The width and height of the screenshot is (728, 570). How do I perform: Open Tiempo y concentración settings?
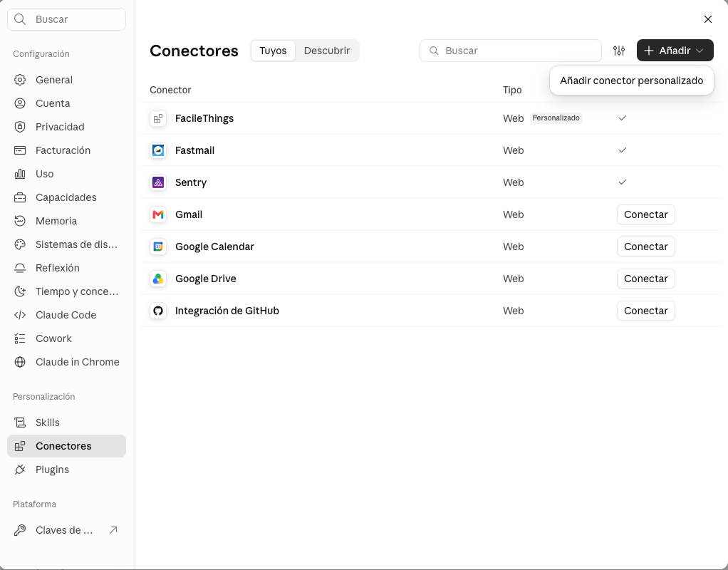point(66,291)
